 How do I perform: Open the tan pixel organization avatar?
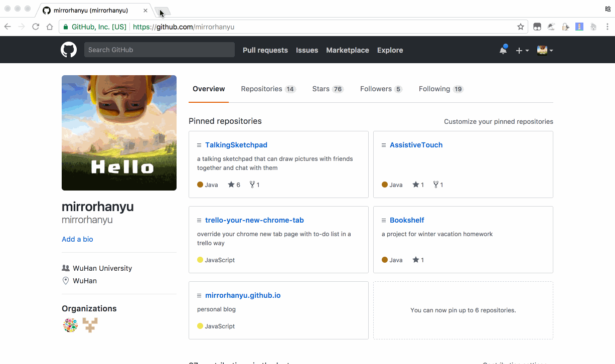pyautogui.click(x=90, y=325)
